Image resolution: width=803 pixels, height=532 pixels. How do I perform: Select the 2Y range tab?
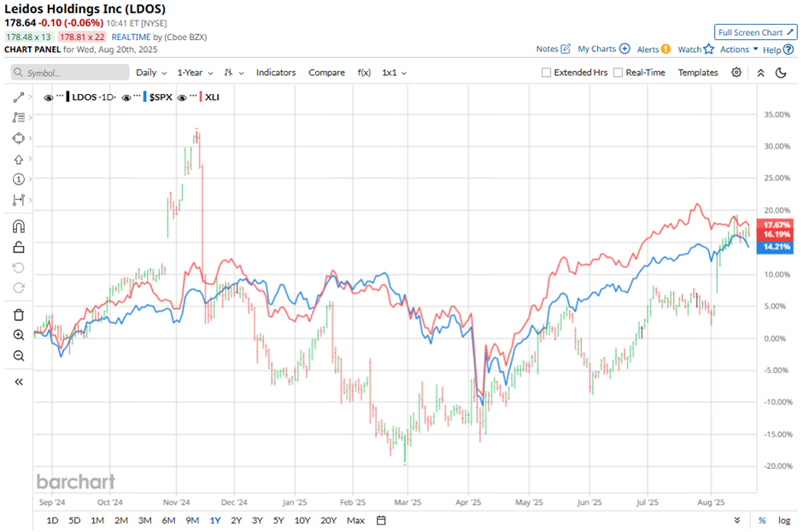pos(236,520)
